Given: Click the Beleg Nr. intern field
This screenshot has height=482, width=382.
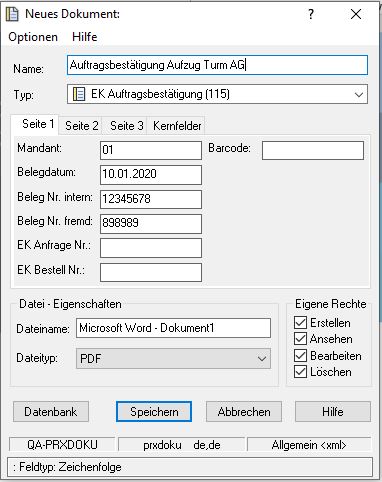Looking at the screenshot, I should [x=151, y=199].
